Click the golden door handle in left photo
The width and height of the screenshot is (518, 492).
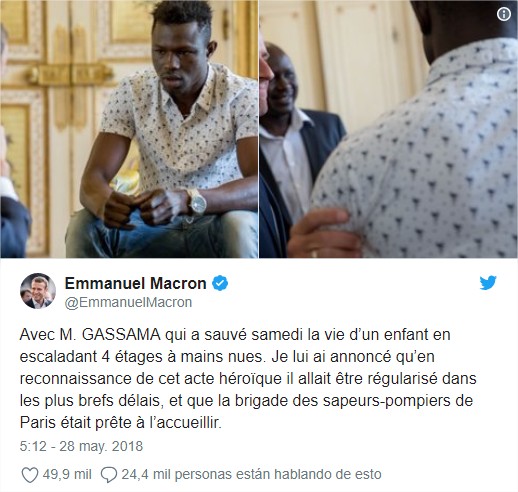tap(70, 74)
